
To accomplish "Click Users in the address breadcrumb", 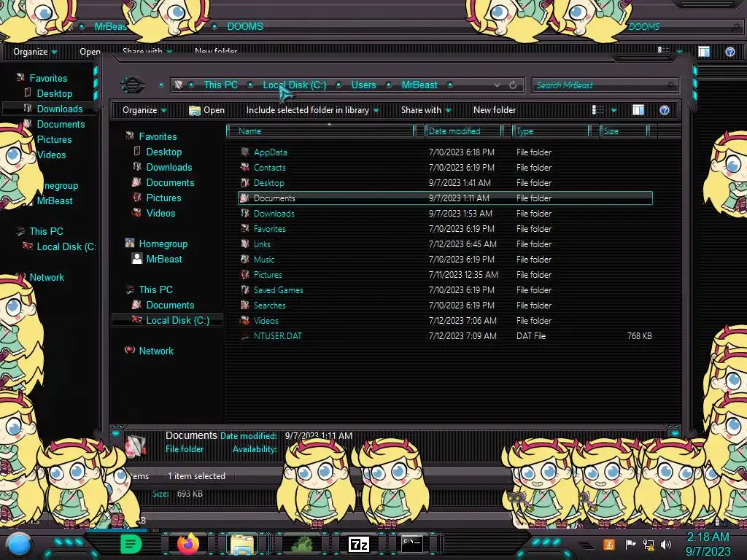I will (x=363, y=85).
